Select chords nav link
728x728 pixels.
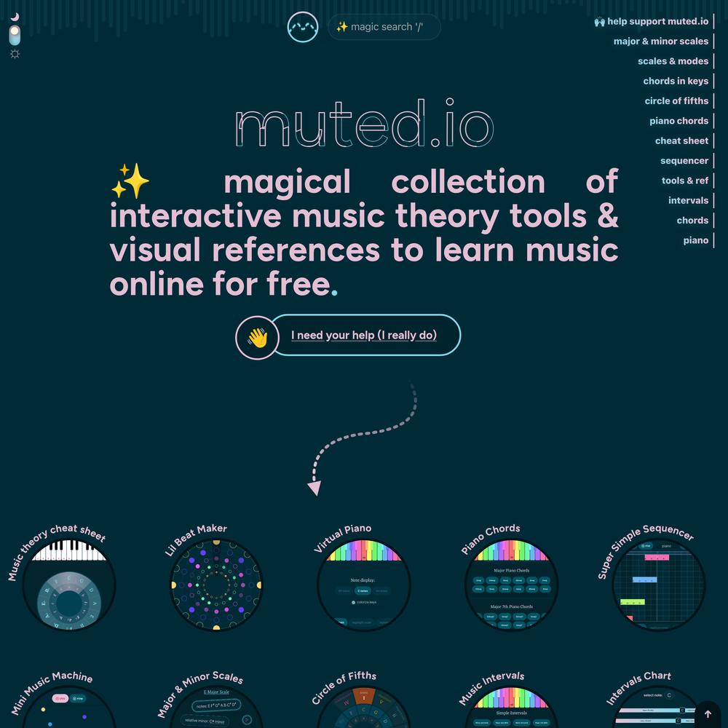[x=692, y=221]
